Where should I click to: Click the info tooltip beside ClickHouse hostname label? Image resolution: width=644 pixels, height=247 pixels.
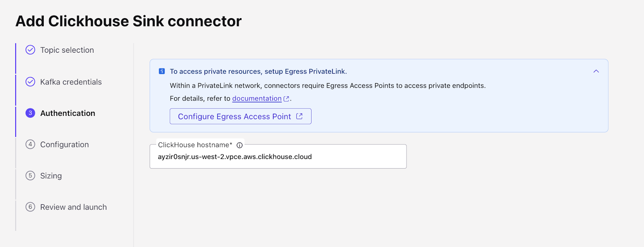point(239,145)
